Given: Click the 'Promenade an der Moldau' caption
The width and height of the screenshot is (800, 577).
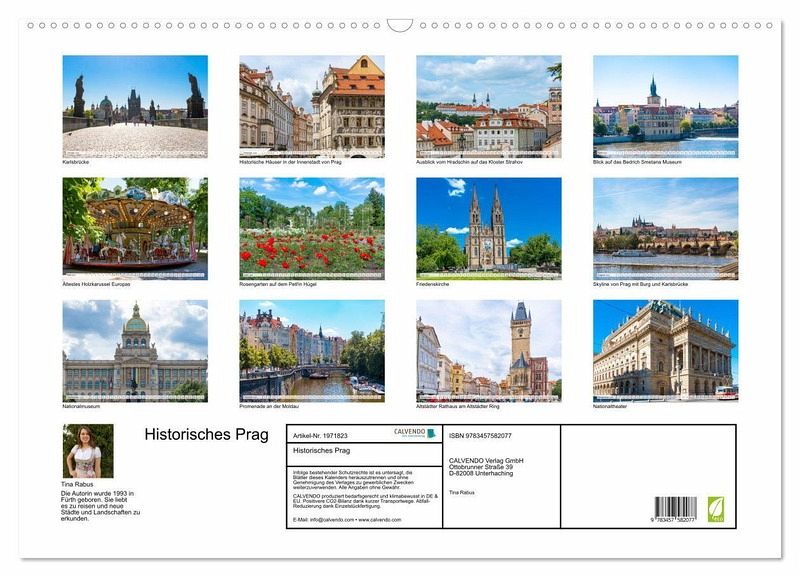Looking at the screenshot, I should pos(269,407).
